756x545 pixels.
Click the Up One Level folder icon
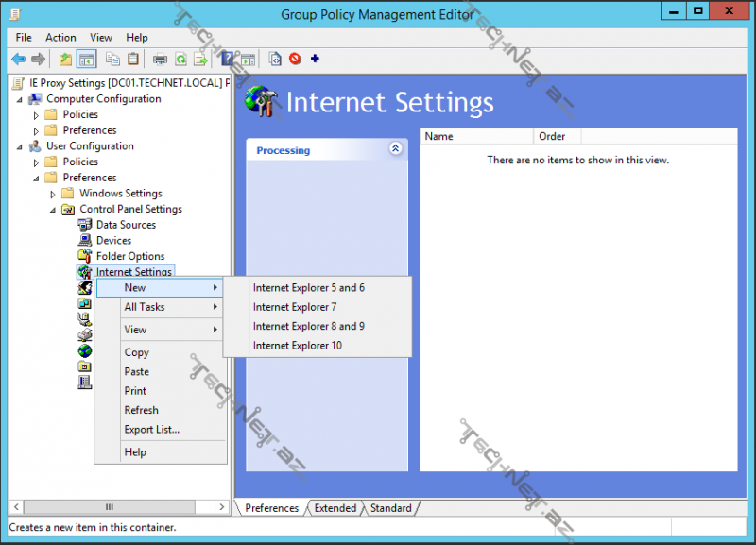(x=65, y=59)
